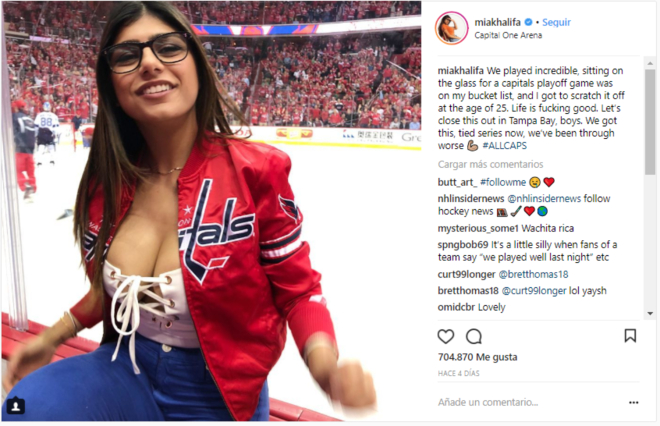Save the post with the bookmark icon
This screenshot has width=660, height=426.
tap(630, 335)
